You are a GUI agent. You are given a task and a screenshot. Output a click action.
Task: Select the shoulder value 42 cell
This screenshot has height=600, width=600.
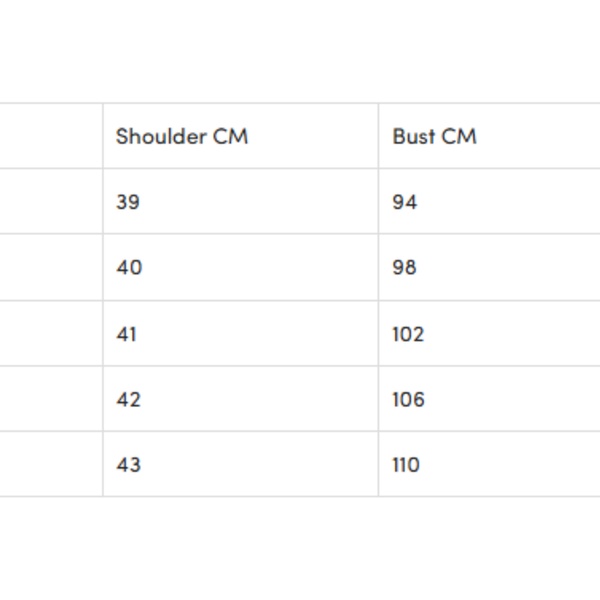point(129,400)
